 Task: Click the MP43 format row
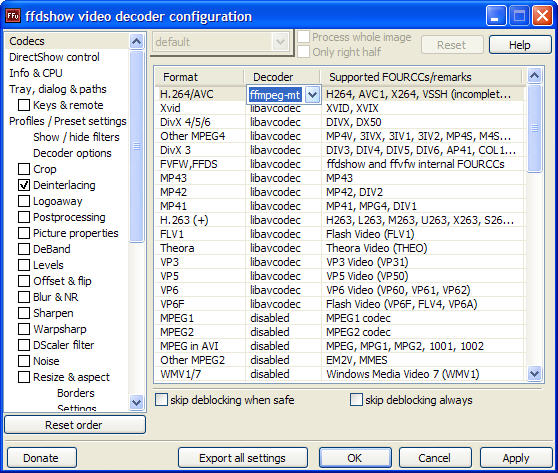[x=340, y=178]
